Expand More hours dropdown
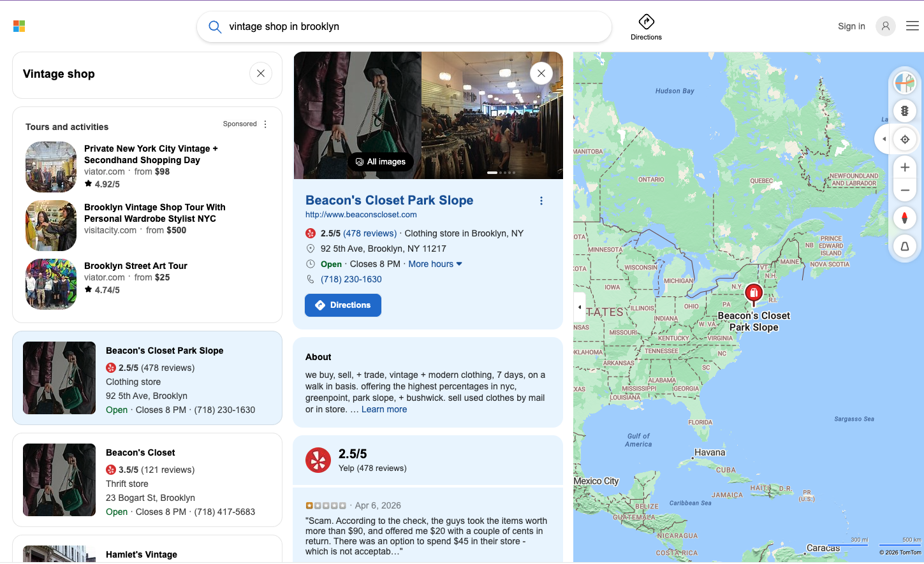 pos(435,264)
